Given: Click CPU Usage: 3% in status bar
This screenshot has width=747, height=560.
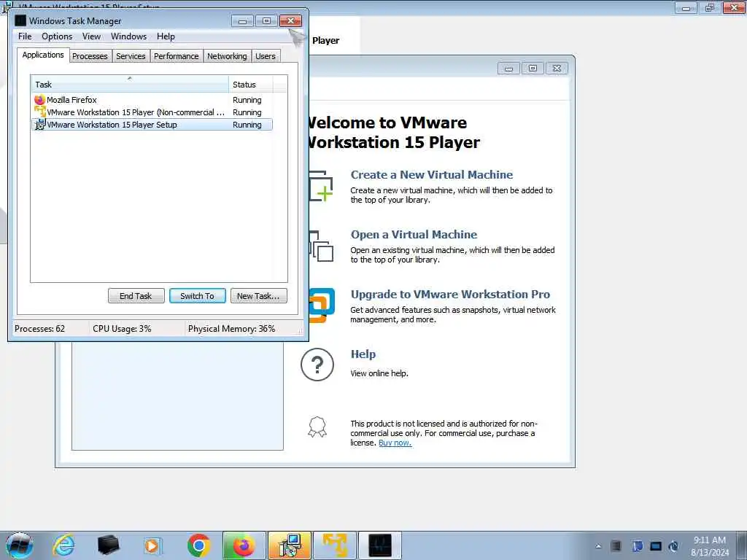Looking at the screenshot, I should pos(122,329).
